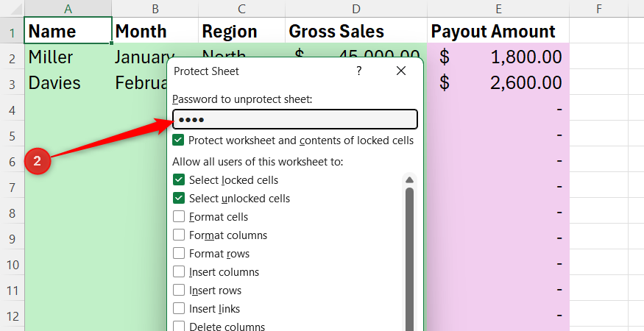644x331 pixels.
Task: Select the payout cell showing 1,800.00
Action: pyautogui.click(x=498, y=56)
